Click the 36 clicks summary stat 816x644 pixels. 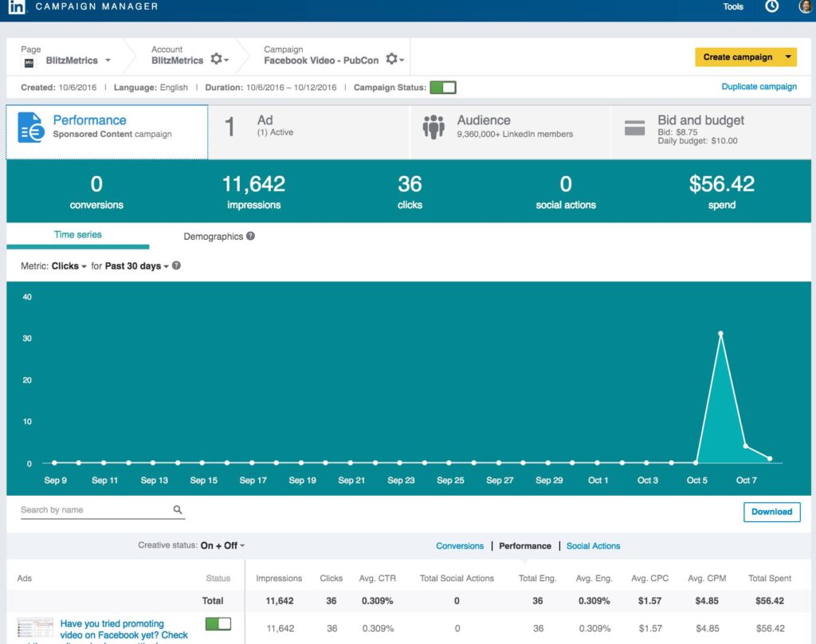coord(410,191)
